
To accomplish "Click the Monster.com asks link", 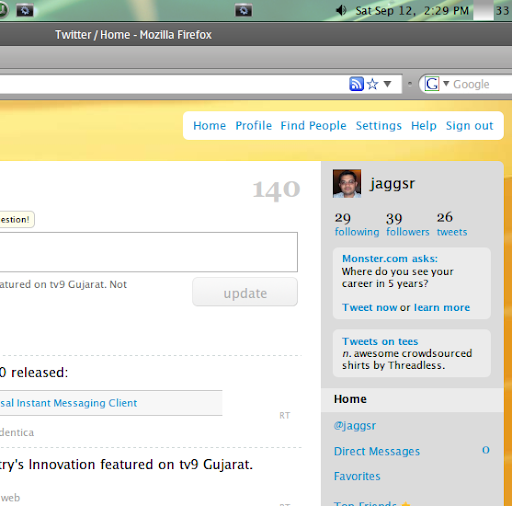I will coord(390,259).
